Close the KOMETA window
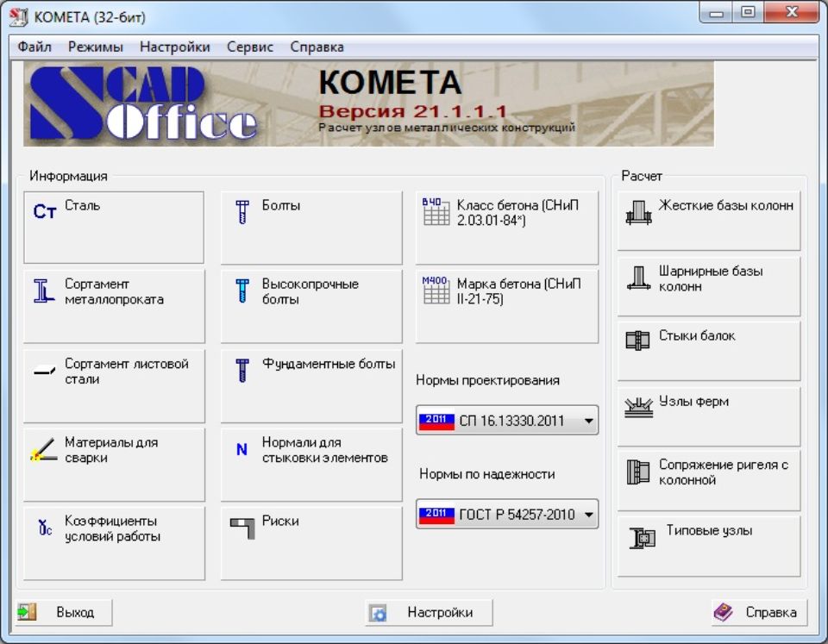Screen dimensions: 828x644 [791, 13]
